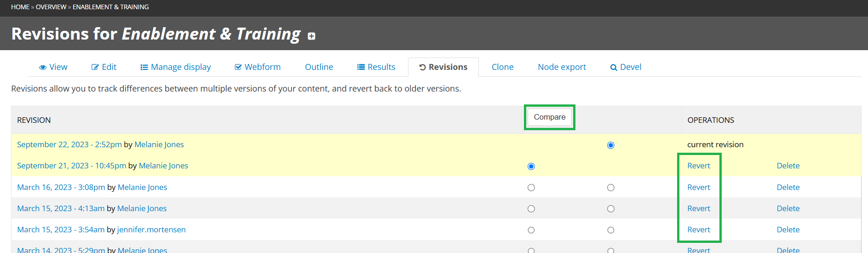Click HOME in the breadcrumb
This screenshot has height=253, width=868.
(20, 7)
